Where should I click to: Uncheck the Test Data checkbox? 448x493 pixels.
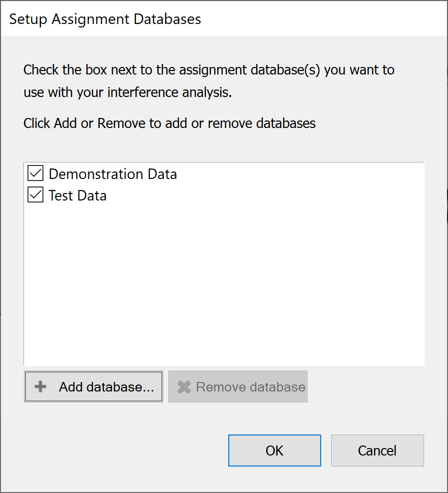pyautogui.click(x=35, y=195)
